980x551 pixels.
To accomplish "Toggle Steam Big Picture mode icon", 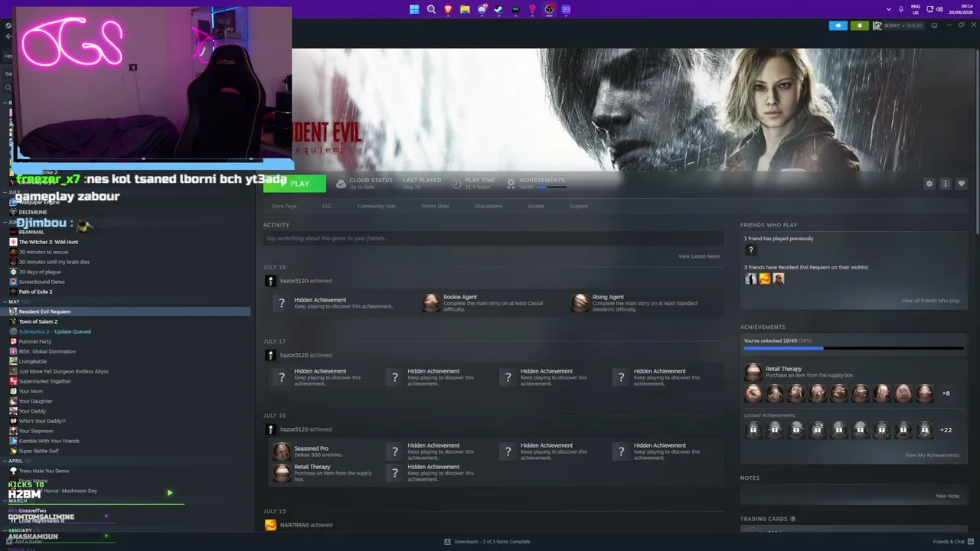I will tap(934, 25).
